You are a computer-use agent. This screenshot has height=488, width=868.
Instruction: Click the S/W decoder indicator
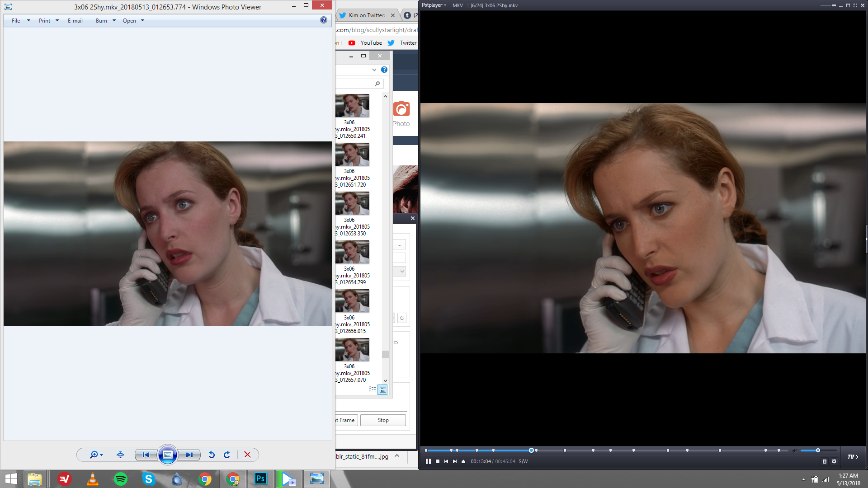pyautogui.click(x=523, y=461)
